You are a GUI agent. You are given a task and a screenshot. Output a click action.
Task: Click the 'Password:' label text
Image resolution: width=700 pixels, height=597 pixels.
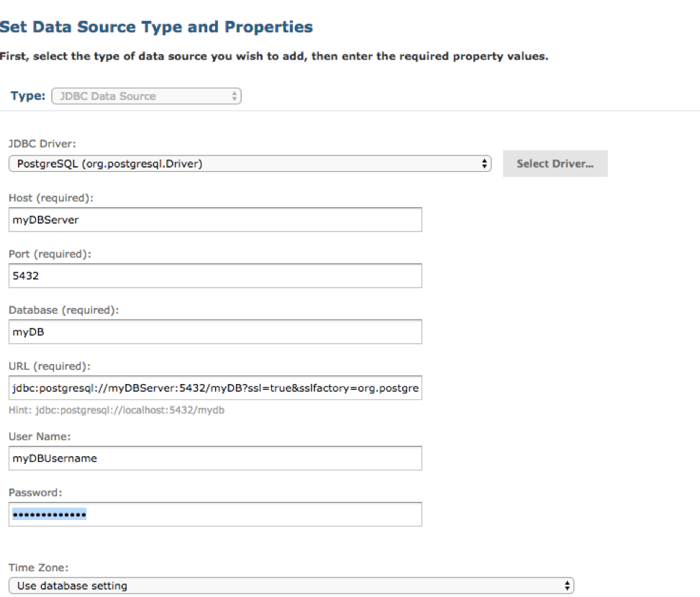(35, 493)
